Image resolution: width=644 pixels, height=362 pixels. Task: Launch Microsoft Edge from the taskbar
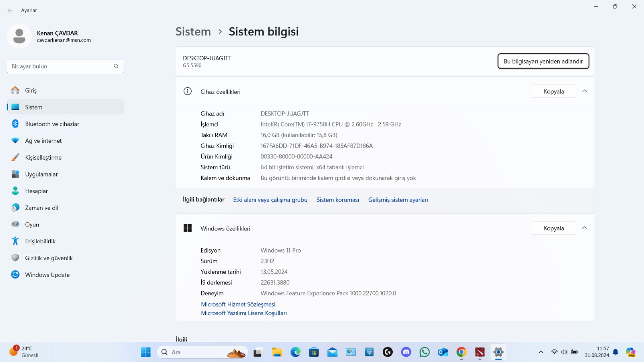click(x=295, y=352)
